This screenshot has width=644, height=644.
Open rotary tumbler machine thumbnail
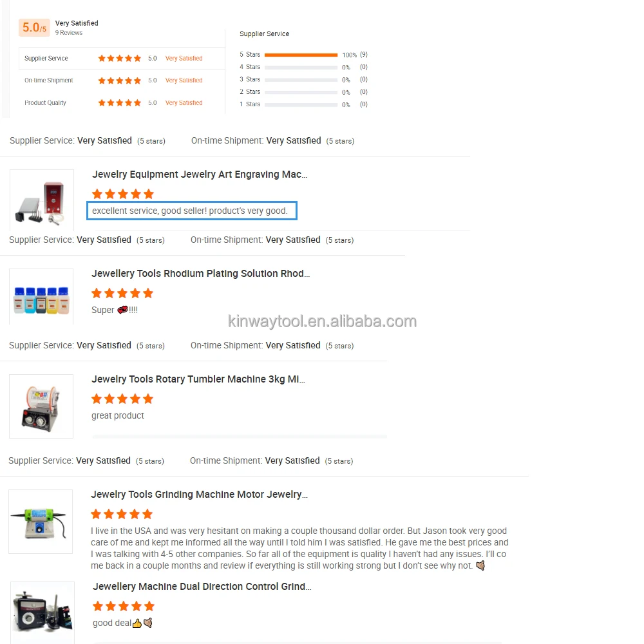point(41,406)
